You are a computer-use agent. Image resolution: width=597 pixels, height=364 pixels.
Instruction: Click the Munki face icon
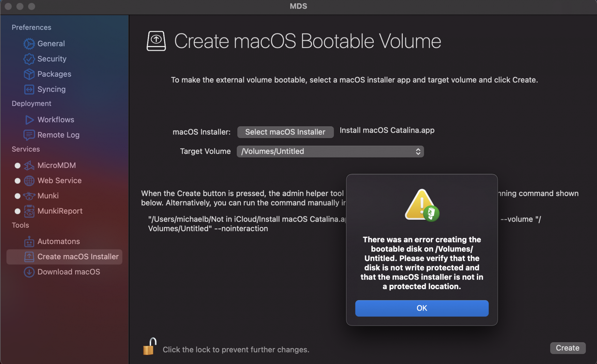coord(29,196)
